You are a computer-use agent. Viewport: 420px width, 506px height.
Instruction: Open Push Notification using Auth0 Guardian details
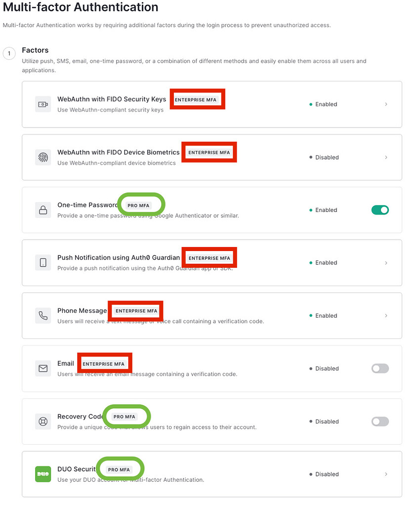point(386,262)
